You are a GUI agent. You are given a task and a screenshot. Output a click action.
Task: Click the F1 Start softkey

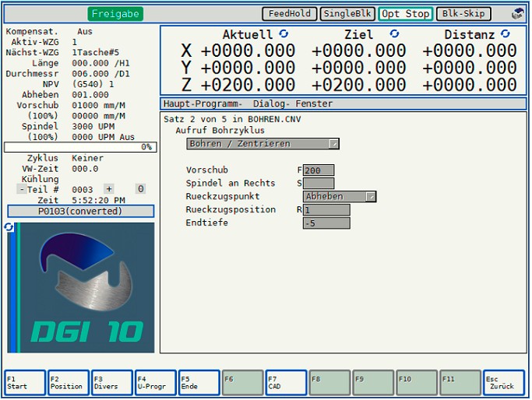(x=25, y=383)
